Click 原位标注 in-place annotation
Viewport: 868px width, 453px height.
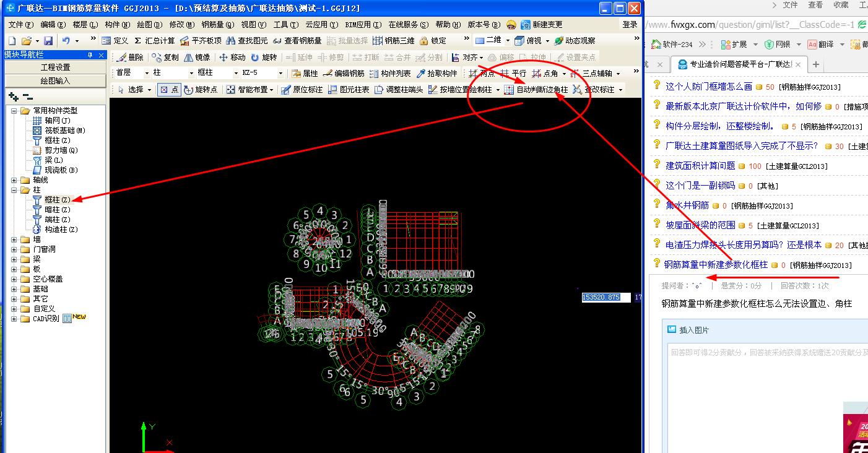[x=302, y=89]
